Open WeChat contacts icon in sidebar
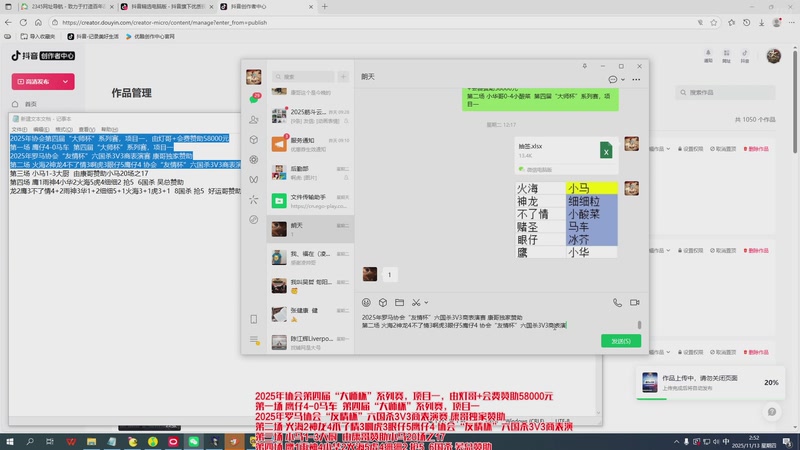 tap(254, 119)
